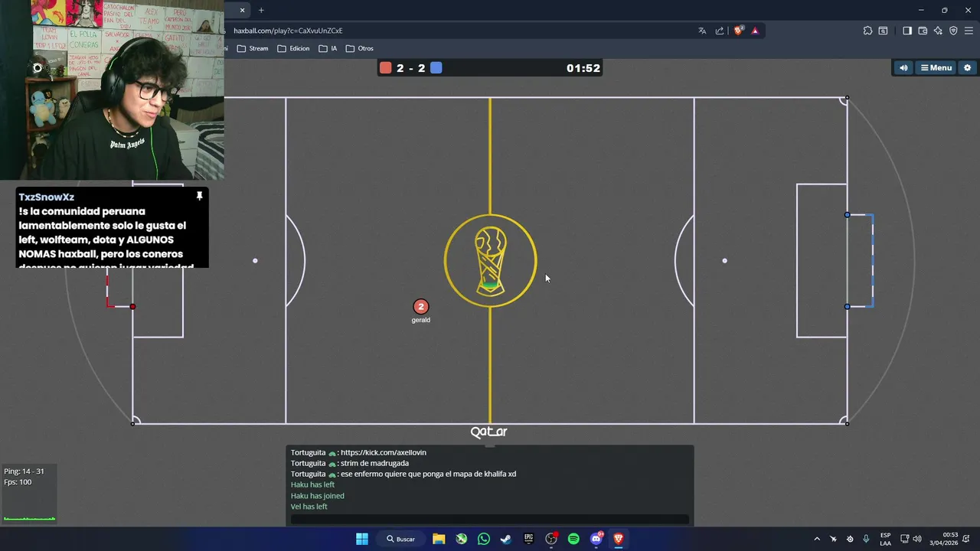Click the pin icon on TxzSnowXz message
Viewport: 980px width, 551px height.
click(x=199, y=197)
